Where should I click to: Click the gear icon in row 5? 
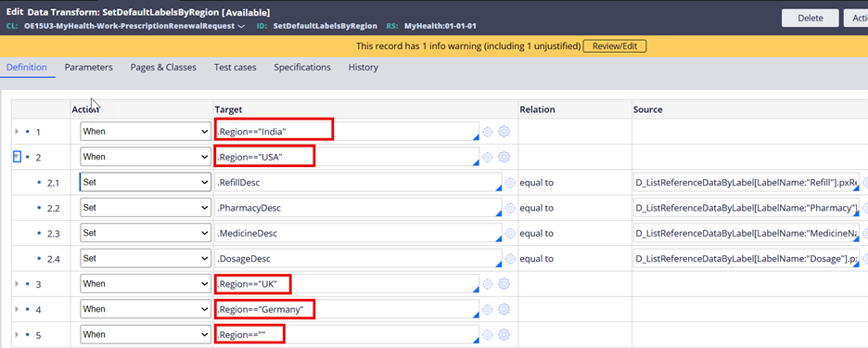pyautogui.click(x=504, y=334)
